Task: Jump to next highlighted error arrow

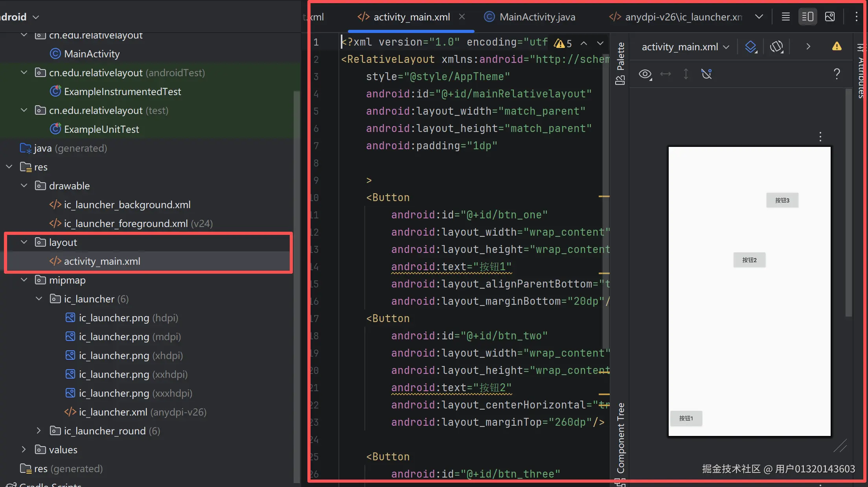Action: [600, 43]
